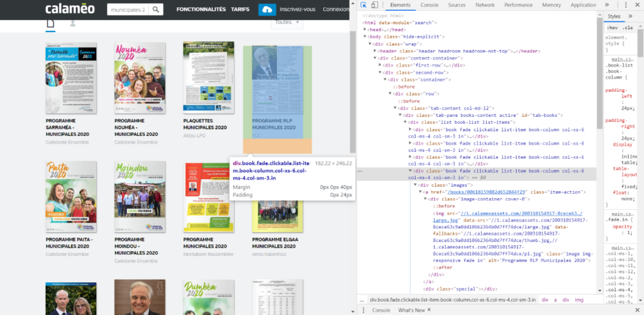Select the publications document tab icon

point(50,23)
